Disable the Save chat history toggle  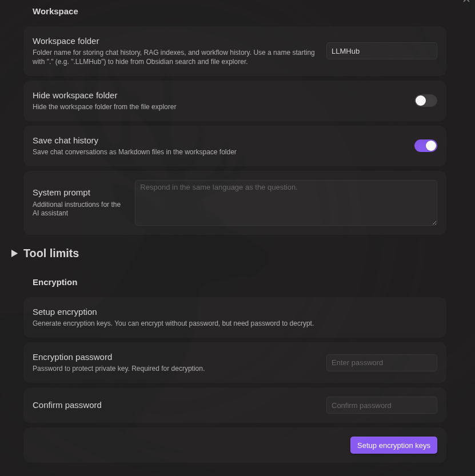click(425, 146)
